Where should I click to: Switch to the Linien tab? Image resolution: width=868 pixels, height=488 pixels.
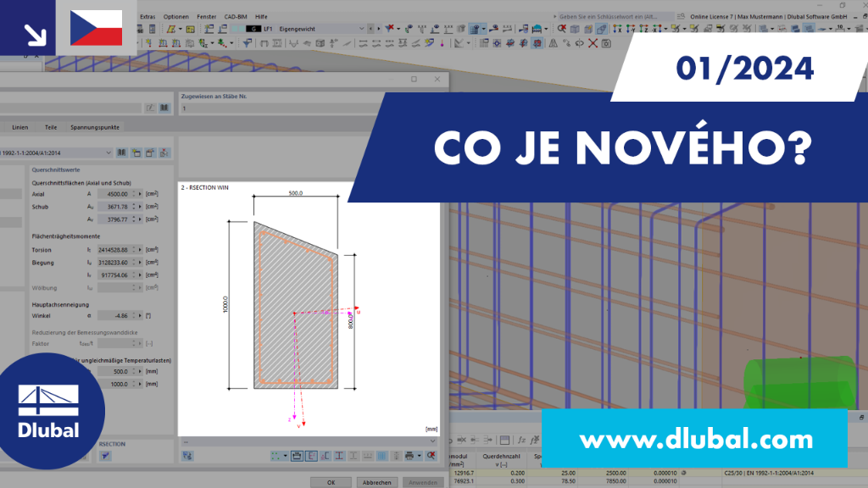coord(20,127)
